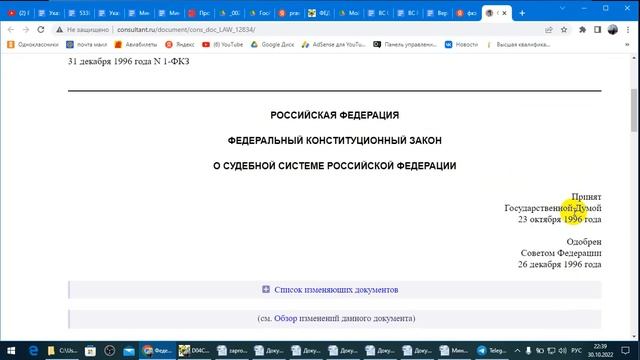Launch Edge from the taskbar
The image size is (640, 360).
pyautogui.click(x=33, y=351)
